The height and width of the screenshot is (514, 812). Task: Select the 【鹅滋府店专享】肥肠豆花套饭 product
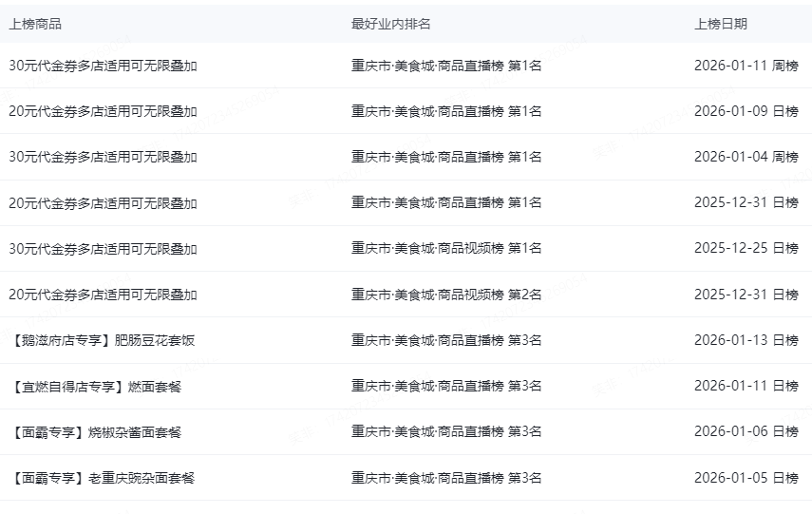(x=104, y=340)
